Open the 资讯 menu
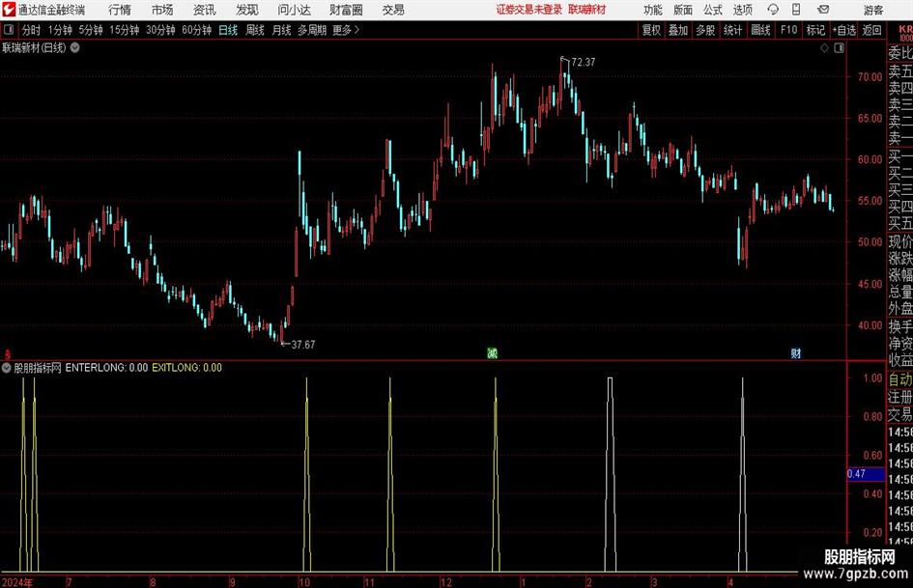The width and height of the screenshot is (913, 588). (205, 10)
